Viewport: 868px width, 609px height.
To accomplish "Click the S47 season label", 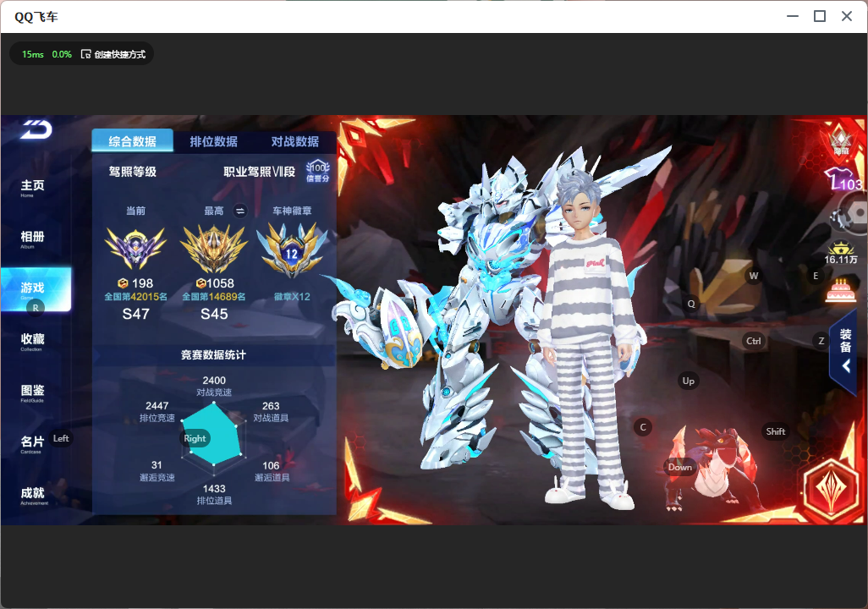I will click(135, 315).
